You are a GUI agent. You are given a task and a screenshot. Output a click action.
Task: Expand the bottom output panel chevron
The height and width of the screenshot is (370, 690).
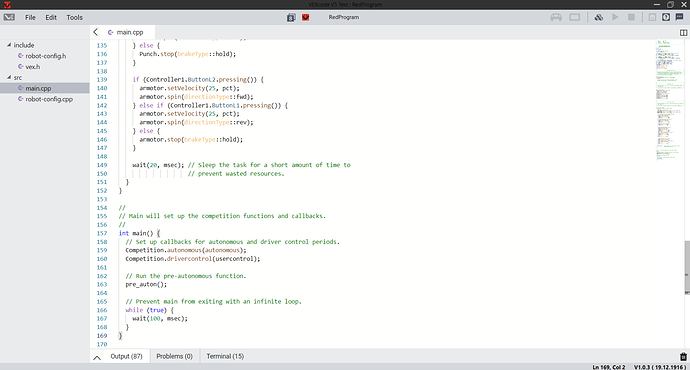(x=97, y=357)
